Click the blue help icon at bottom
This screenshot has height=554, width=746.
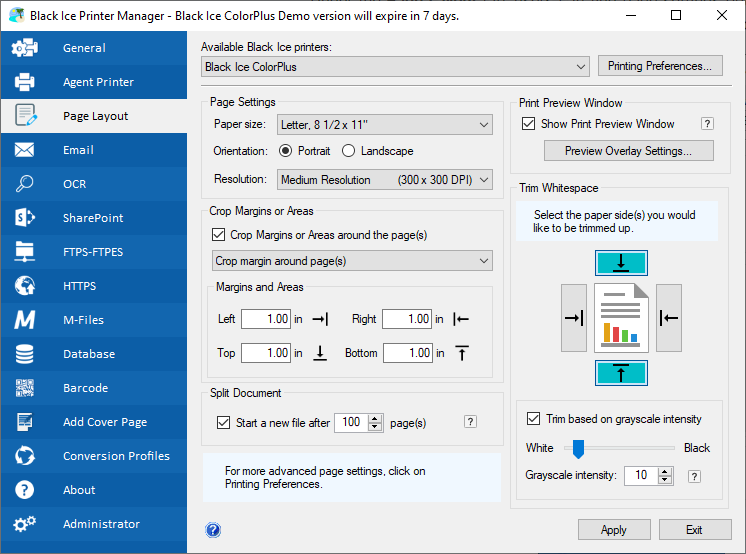(212, 530)
